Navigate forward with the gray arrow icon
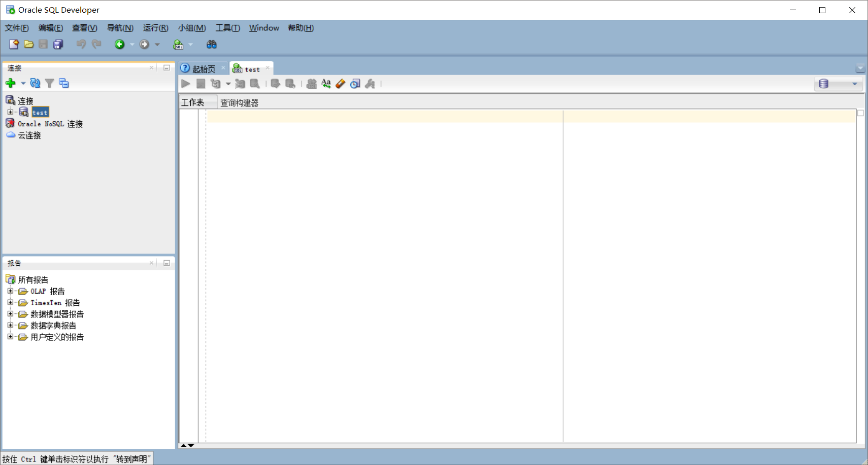 point(145,44)
